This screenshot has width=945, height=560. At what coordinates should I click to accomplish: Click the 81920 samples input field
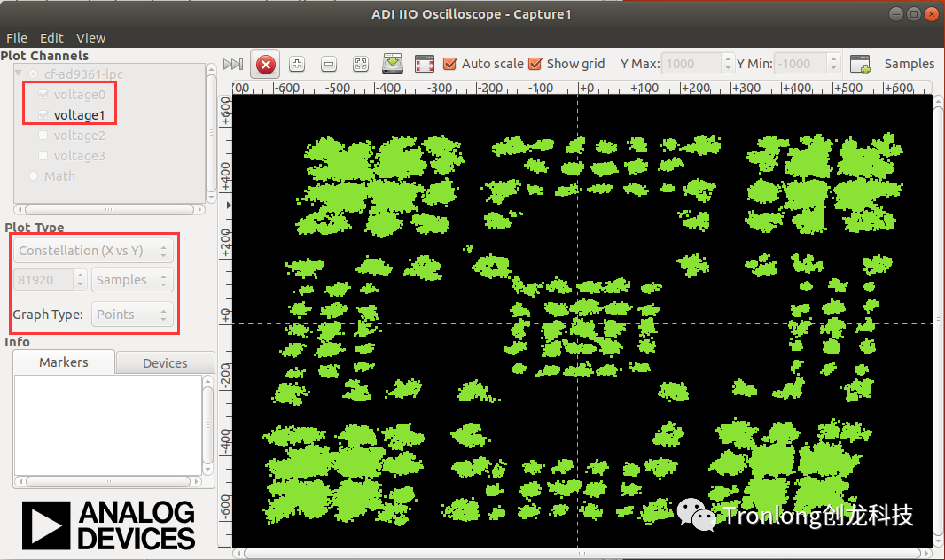43,279
